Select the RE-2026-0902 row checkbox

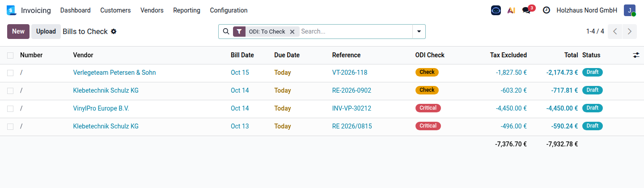coord(10,90)
